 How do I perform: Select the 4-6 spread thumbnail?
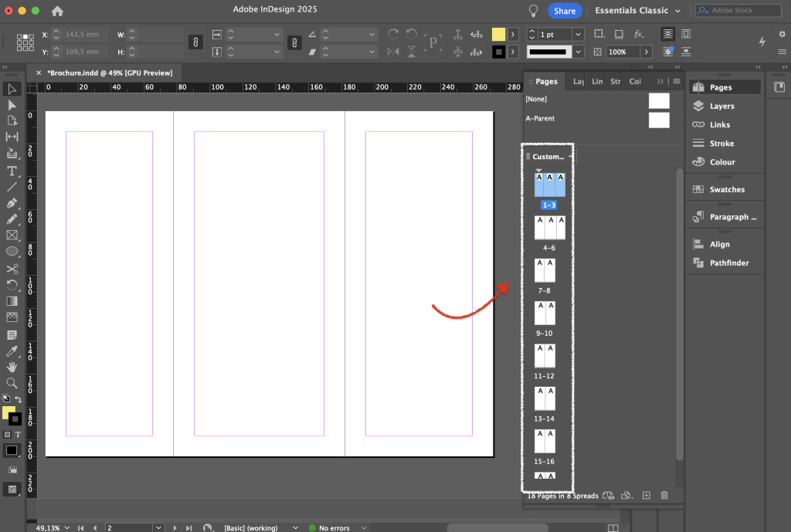pyautogui.click(x=549, y=228)
